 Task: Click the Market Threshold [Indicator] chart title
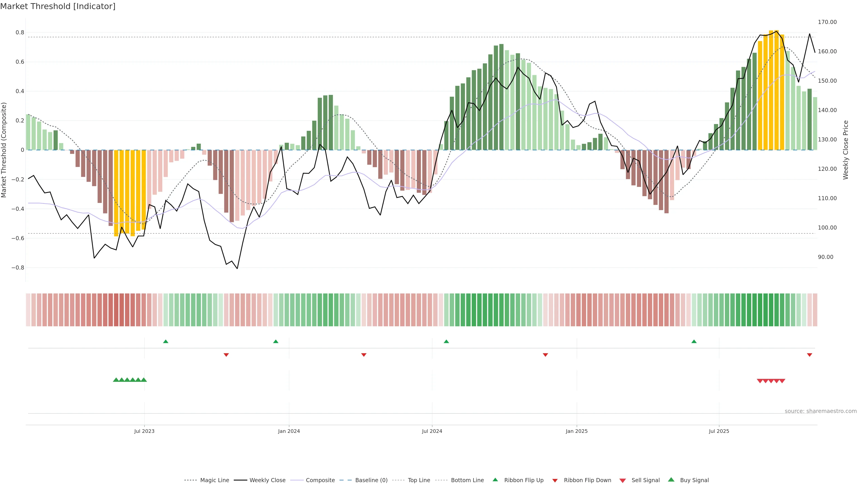[x=58, y=6]
